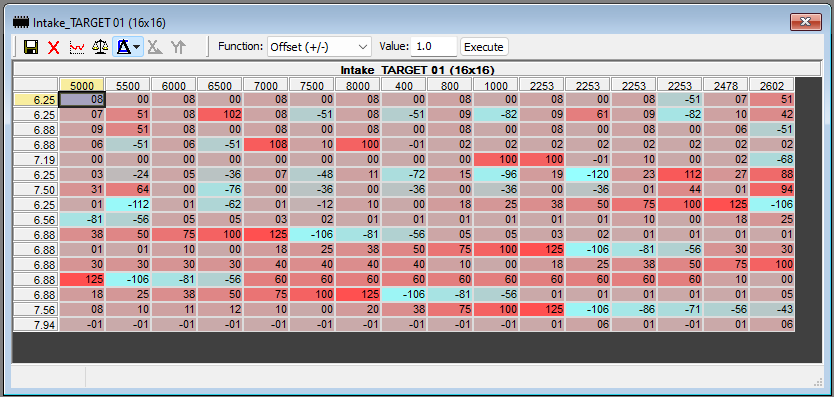Open the Function dropdown showing Offset (+/-)
The height and width of the screenshot is (397, 834).
point(319,47)
